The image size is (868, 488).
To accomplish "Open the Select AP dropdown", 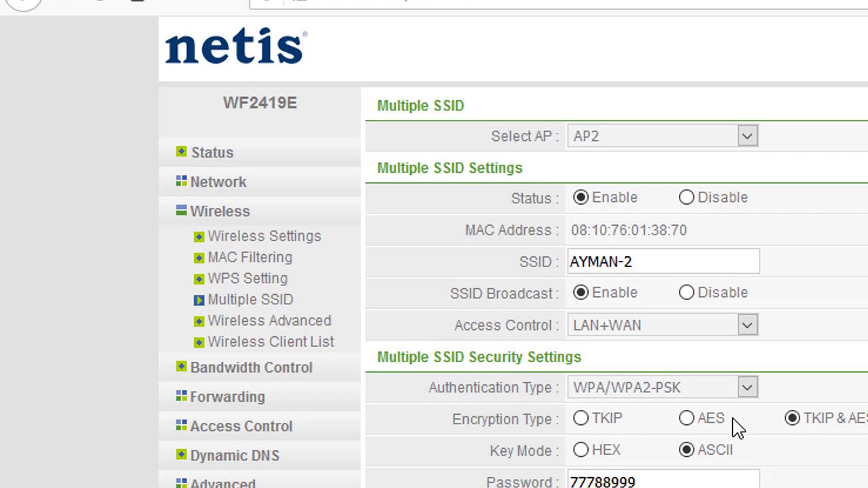I will tap(663, 136).
